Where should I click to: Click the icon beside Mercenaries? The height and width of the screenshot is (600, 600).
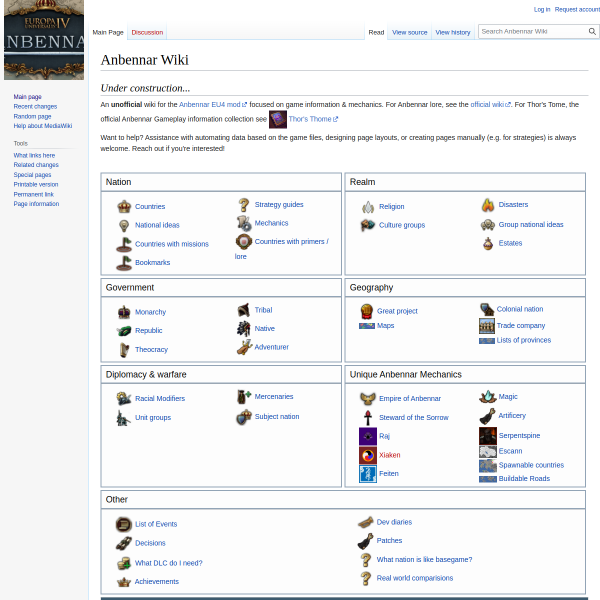244,397
